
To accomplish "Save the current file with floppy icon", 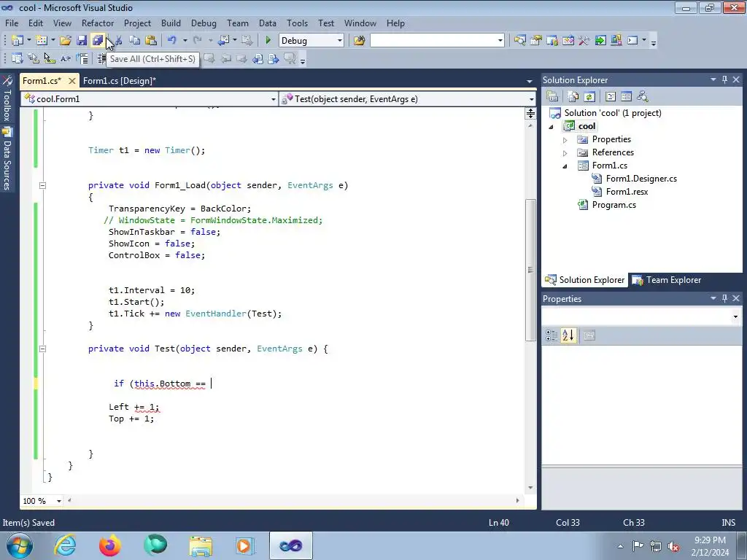I will pos(82,41).
